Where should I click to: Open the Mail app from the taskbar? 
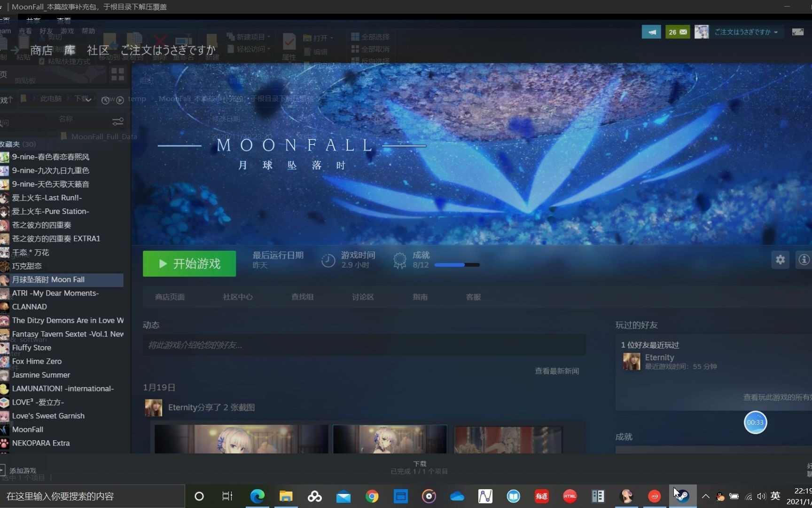(x=344, y=496)
